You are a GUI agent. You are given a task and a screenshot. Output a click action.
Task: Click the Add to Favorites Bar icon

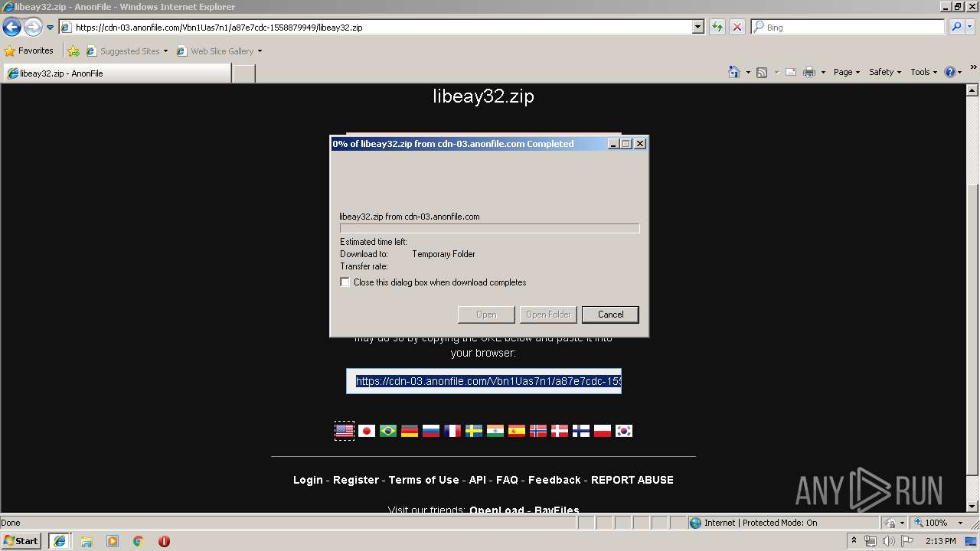[73, 51]
